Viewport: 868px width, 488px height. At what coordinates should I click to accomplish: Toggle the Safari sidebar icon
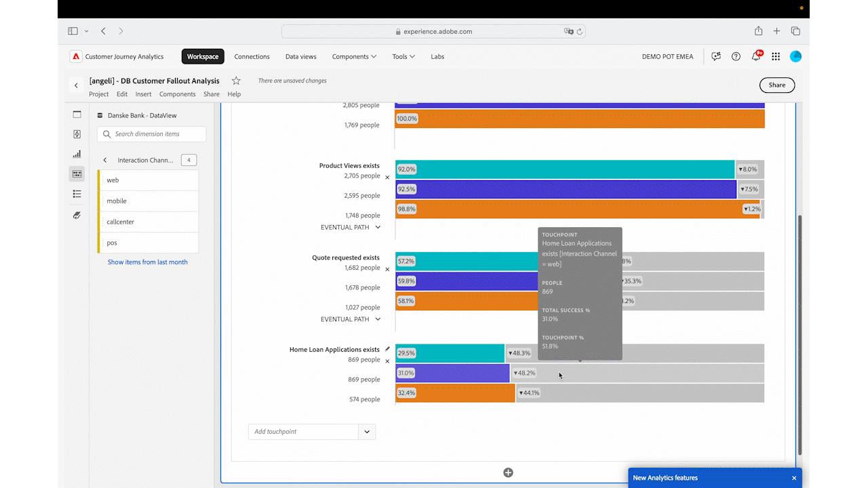pyautogui.click(x=73, y=31)
